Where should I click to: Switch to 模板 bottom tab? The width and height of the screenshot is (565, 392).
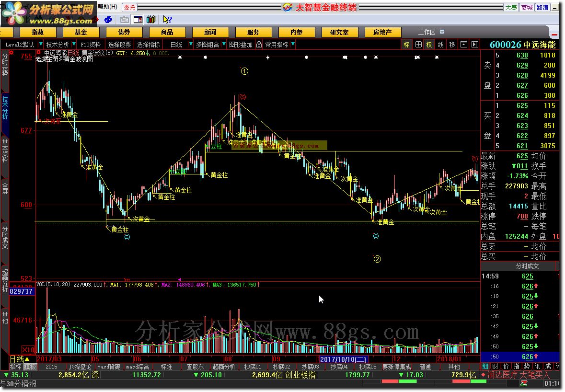point(30,367)
